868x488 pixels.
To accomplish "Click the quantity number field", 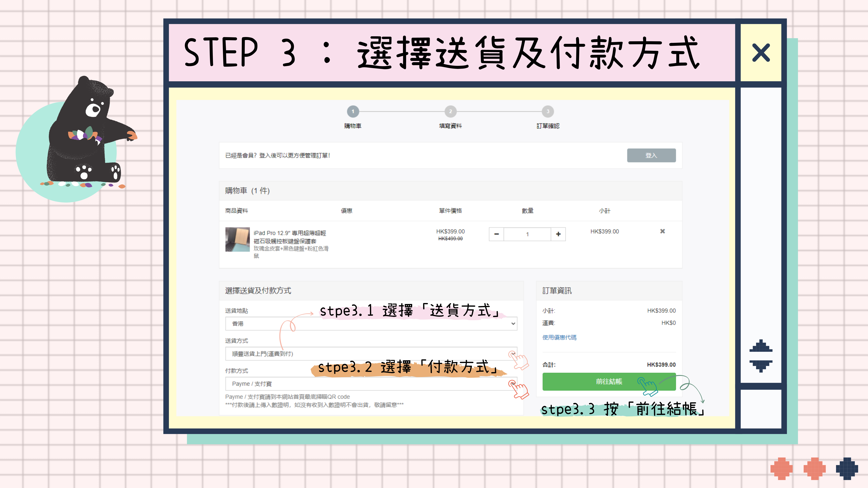I will coord(527,234).
